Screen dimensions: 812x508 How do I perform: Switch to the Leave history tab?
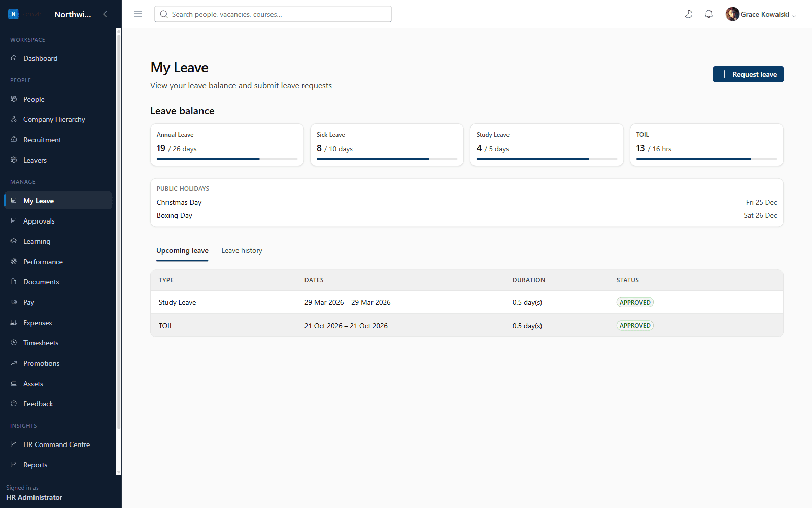click(242, 251)
